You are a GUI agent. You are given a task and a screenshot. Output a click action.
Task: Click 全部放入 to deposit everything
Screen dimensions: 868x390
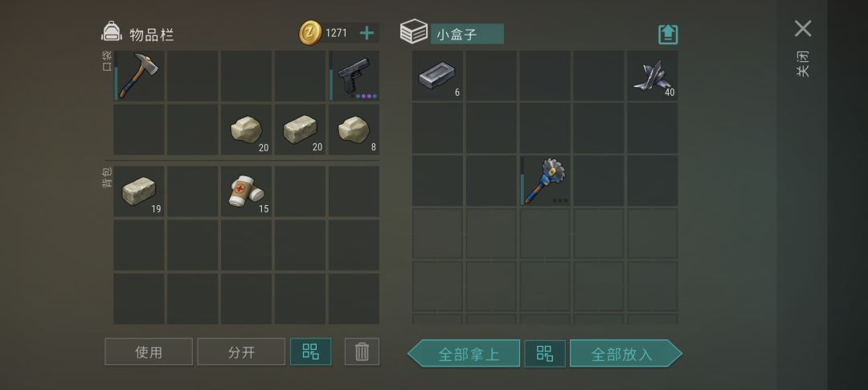pyautogui.click(x=626, y=354)
